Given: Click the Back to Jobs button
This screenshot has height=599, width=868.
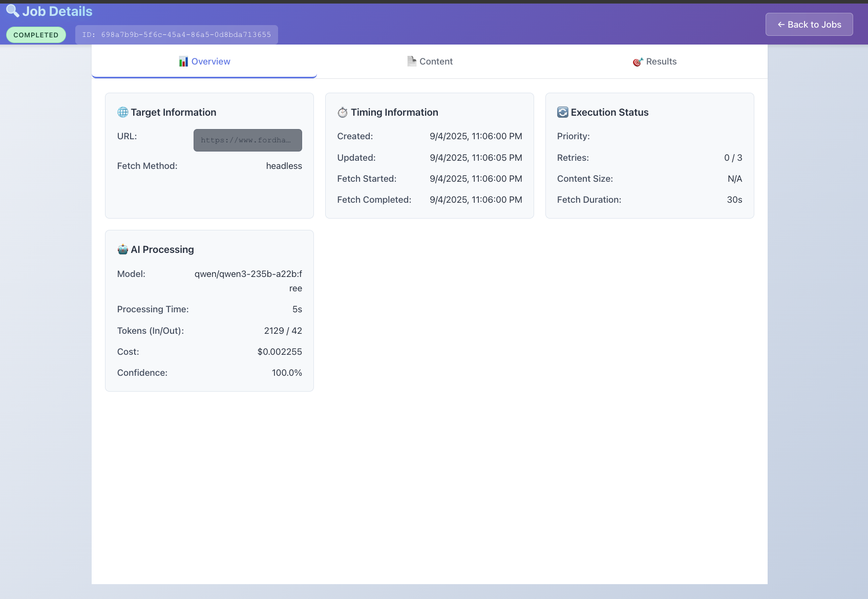Looking at the screenshot, I should click(x=809, y=24).
